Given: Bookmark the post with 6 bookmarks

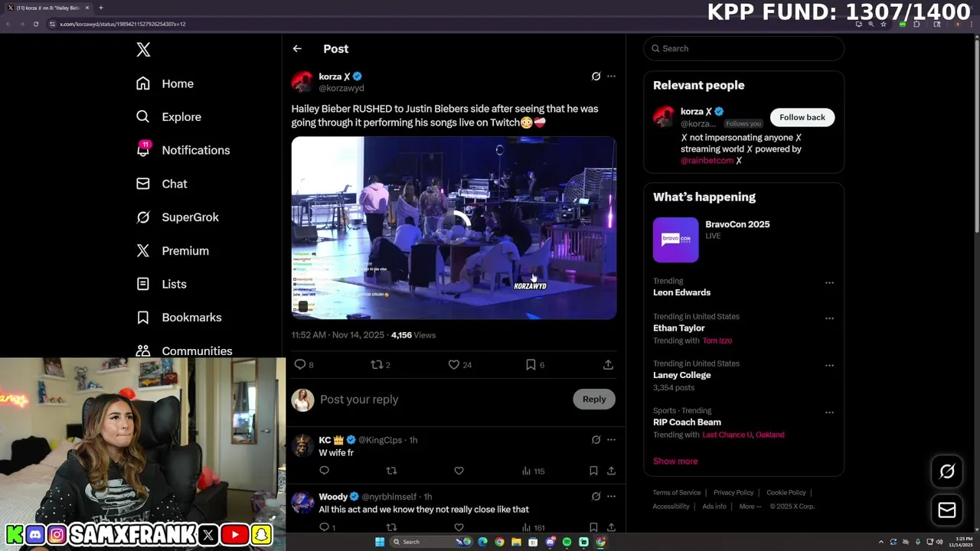Looking at the screenshot, I should pyautogui.click(x=531, y=365).
